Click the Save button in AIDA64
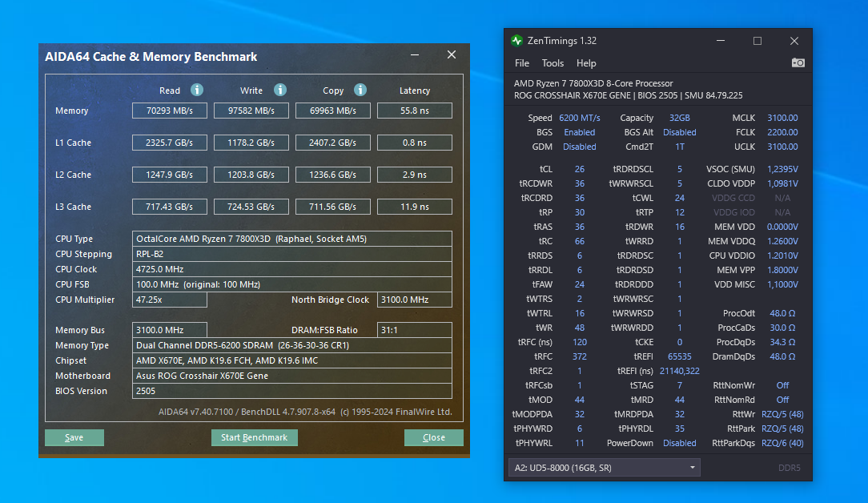The image size is (868, 503). pyautogui.click(x=74, y=437)
